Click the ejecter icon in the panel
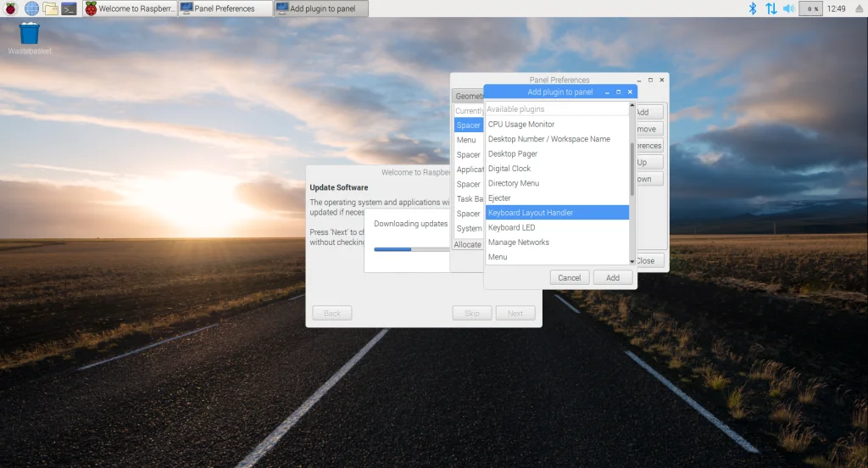The image size is (868, 468). coord(860,8)
